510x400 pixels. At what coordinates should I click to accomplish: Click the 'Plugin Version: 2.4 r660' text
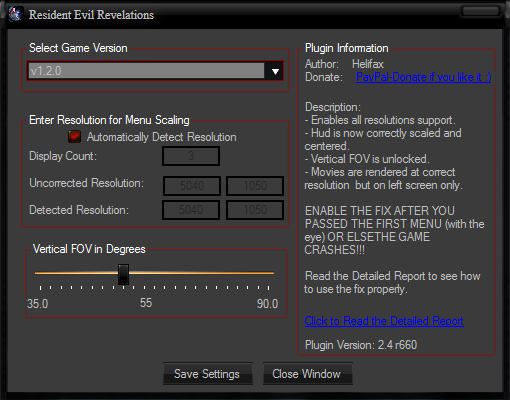coord(361,345)
